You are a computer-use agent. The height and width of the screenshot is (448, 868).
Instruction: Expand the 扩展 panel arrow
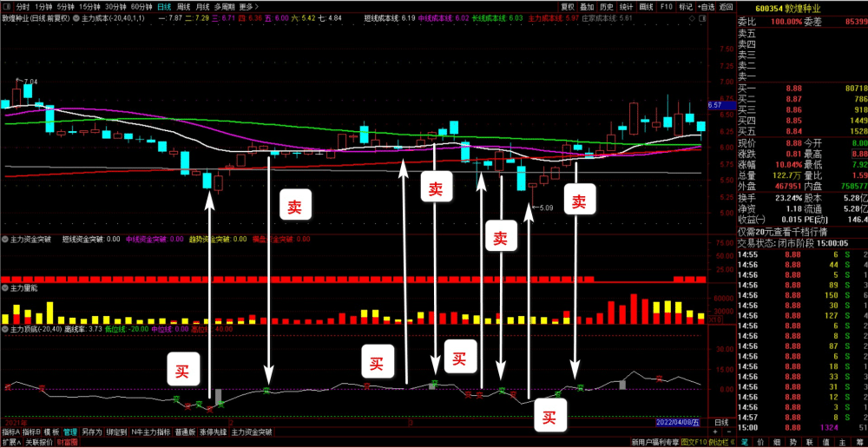11,443
